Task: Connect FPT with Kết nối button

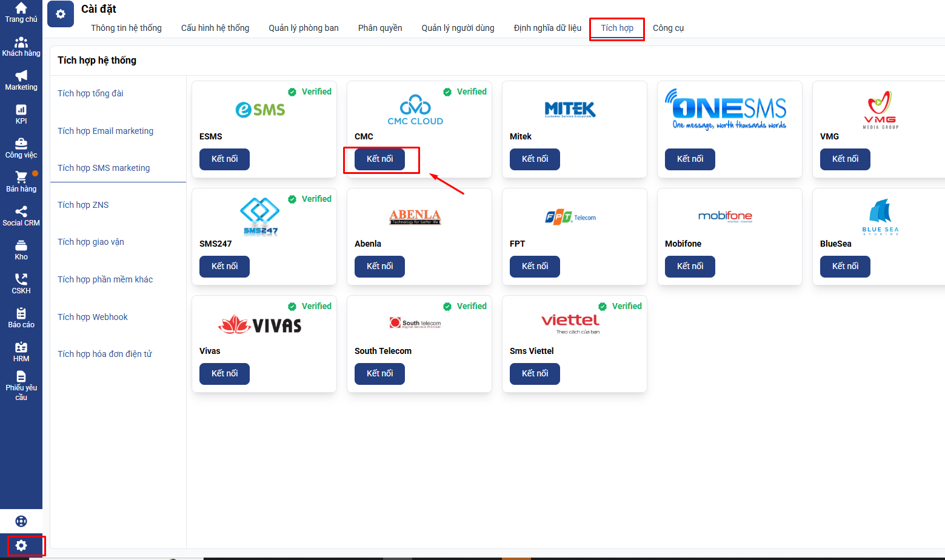Action: pos(535,267)
